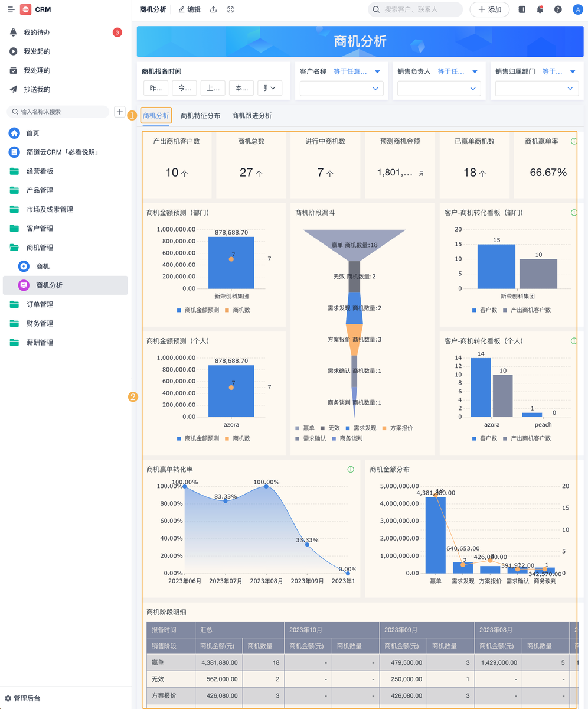
Task: Expand 薪酬管理 folder
Action: pyautogui.click(x=65, y=342)
